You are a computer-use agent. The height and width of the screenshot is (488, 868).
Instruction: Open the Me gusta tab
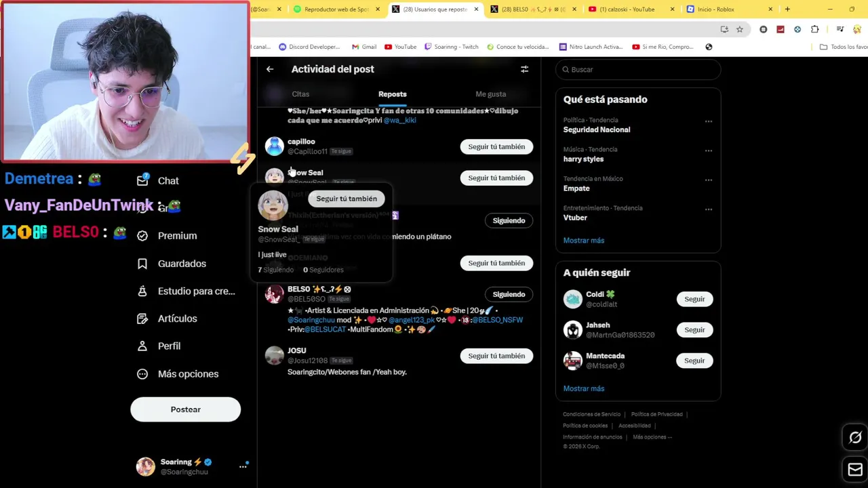491,94
